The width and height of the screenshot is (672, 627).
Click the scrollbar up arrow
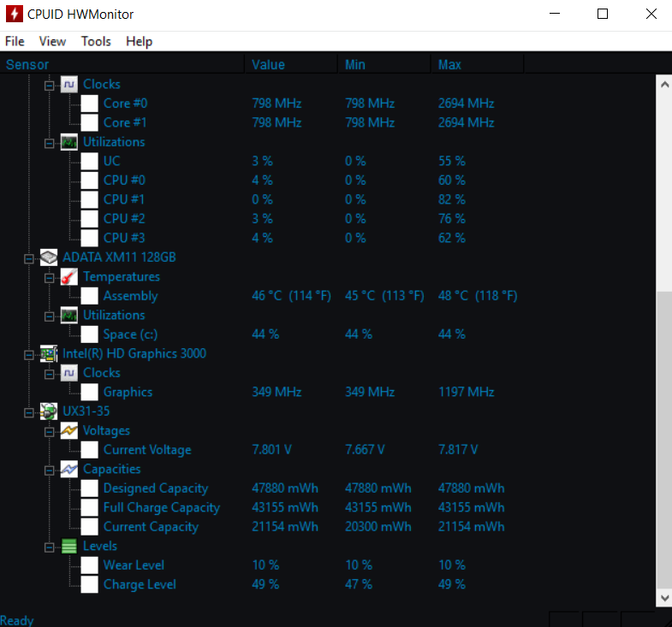(664, 85)
